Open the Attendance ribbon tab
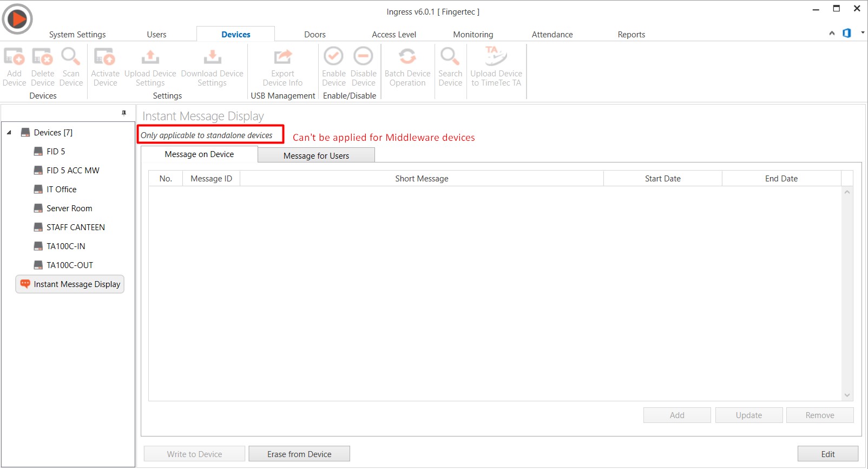Viewport: 868px width, 469px height. [552, 35]
